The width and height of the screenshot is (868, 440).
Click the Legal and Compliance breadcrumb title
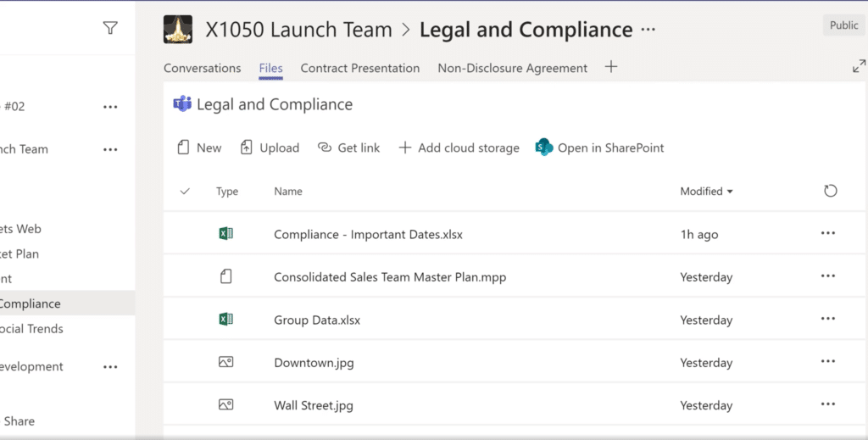(526, 30)
